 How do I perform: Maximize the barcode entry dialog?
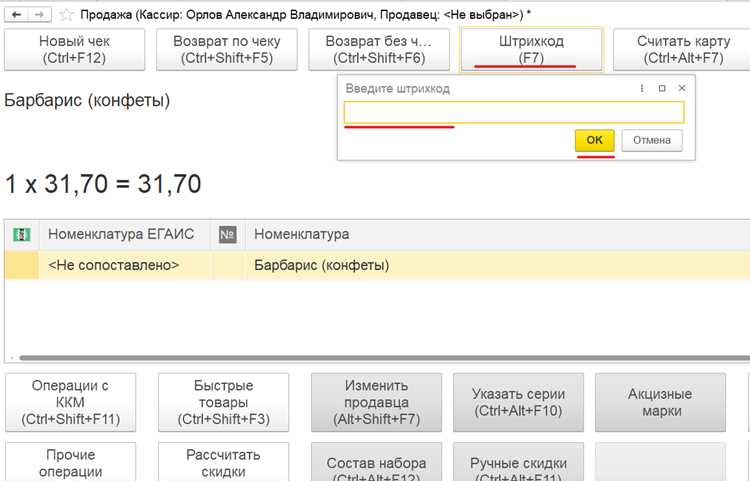tap(662, 88)
